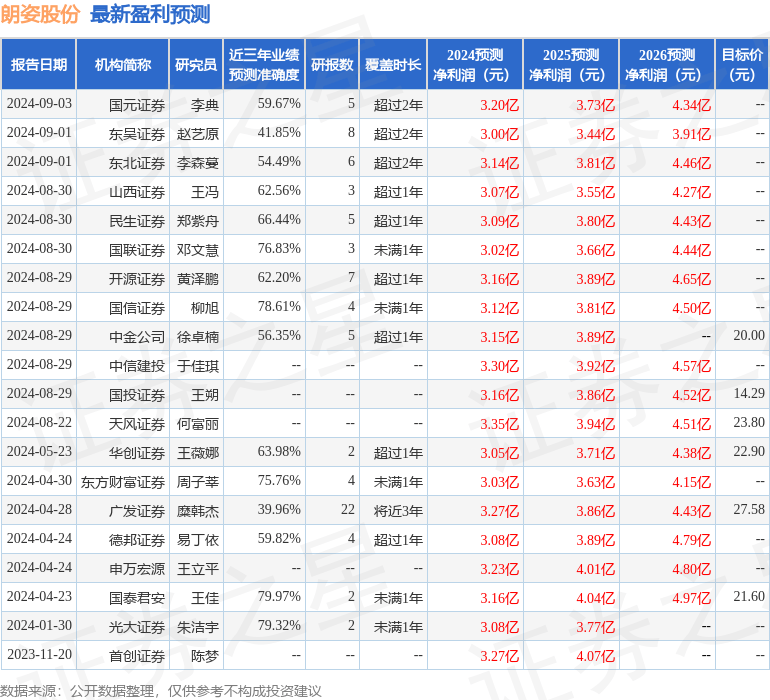This screenshot has height=700, width=770.
Task: Click target price 23.80
Action: (749, 422)
